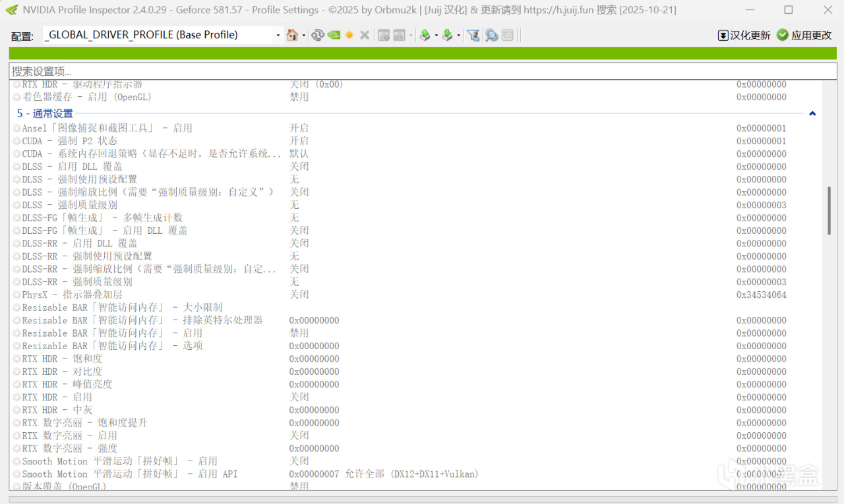This screenshot has height=504, width=844.
Task: Open the _GLOBAL_DRIVER_PROFILE profile combo box
Action: (x=162, y=35)
